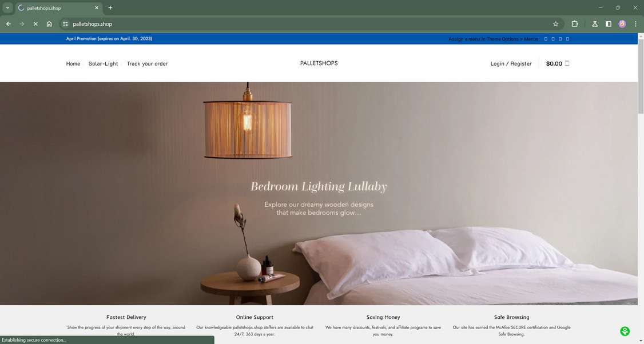The image size is (644, 344).
Task: Click Explore our dreamy wooden designs text
Action: click(x=319, y=209)
